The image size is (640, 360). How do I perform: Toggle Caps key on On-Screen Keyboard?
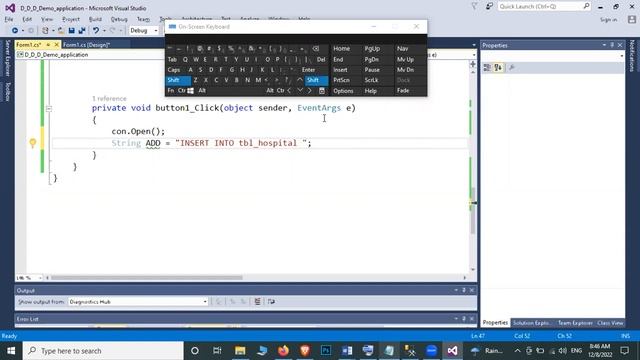174,70
